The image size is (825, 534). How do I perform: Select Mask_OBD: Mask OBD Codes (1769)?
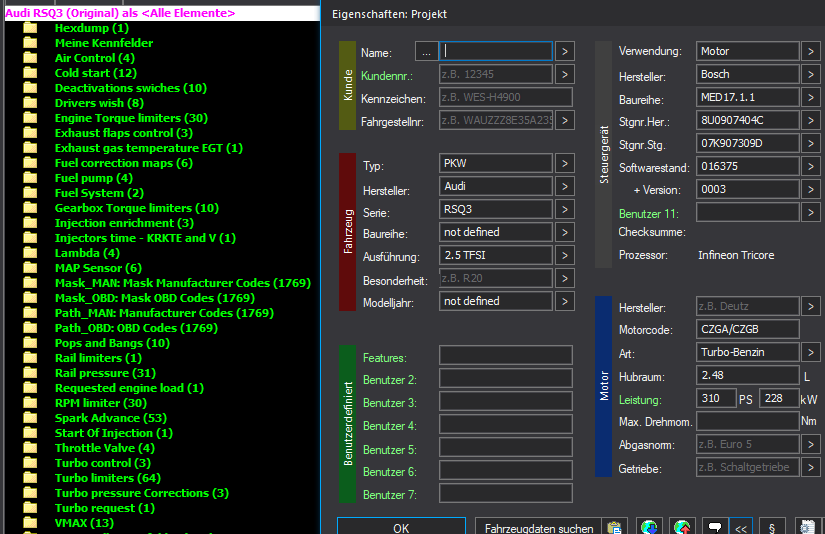(x=155, y=298)
